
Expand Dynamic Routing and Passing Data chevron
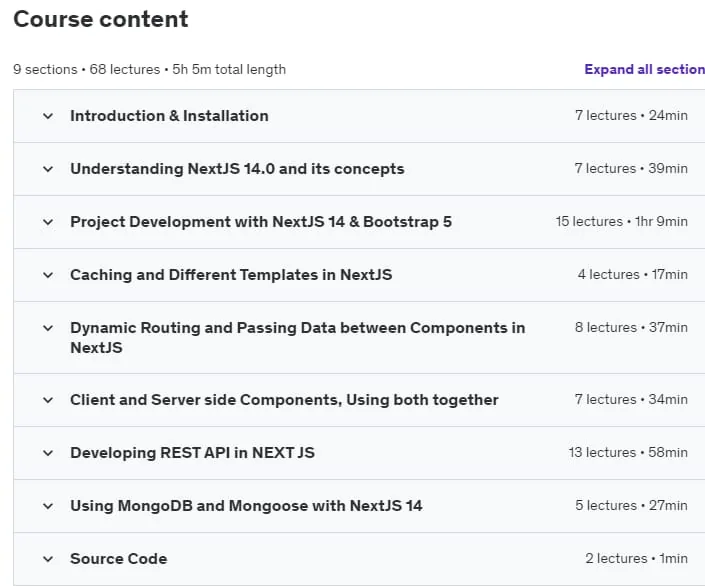pyautogui.click(x=48, y=328)
